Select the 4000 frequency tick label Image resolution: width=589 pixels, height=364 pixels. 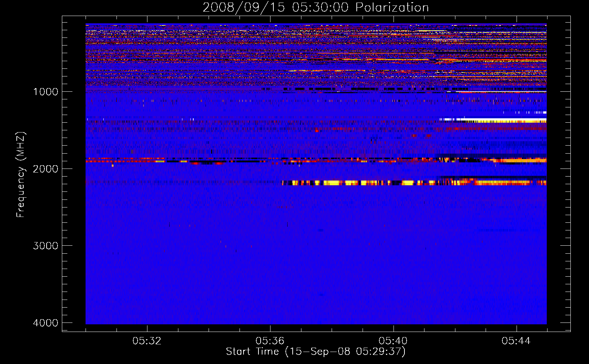46,323
